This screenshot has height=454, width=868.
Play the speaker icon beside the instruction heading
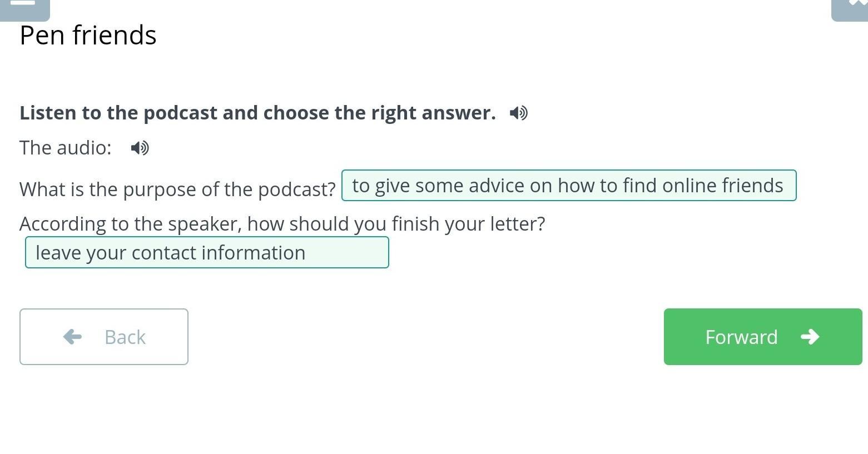point(519,113)
